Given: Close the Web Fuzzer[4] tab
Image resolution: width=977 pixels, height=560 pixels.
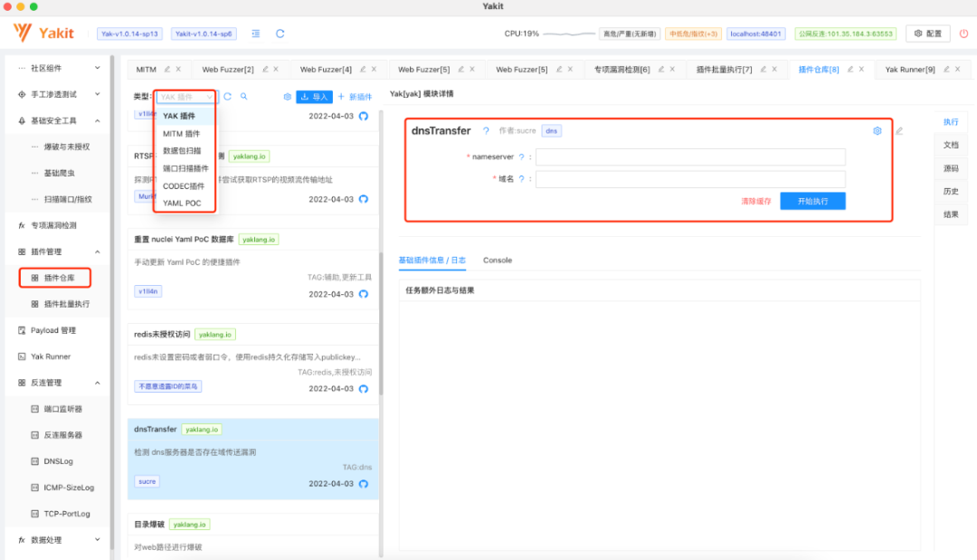Looking at the screenshot, I should tap(374, 69).
